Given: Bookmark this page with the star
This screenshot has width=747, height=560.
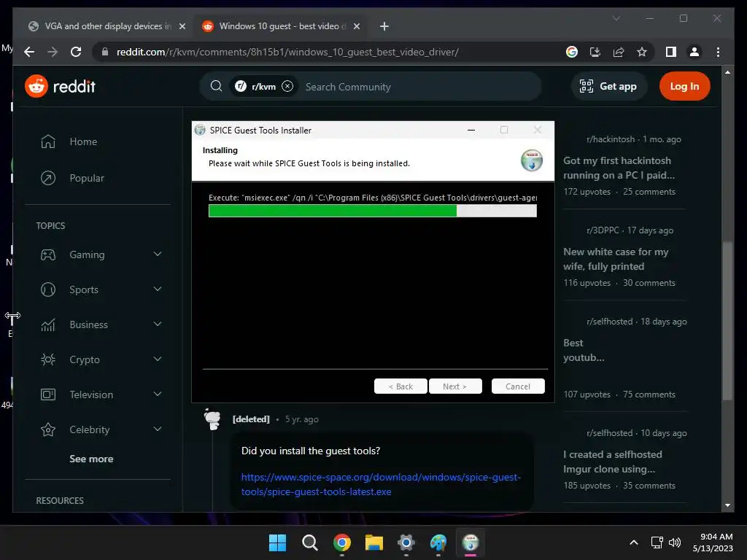Looking at the screenshot, I should coord(642,52).
